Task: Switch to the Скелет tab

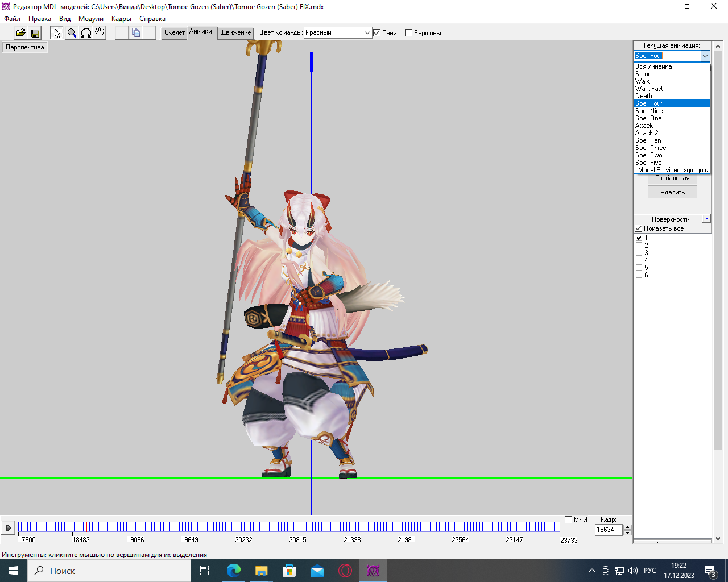Action: pos(174,32)
